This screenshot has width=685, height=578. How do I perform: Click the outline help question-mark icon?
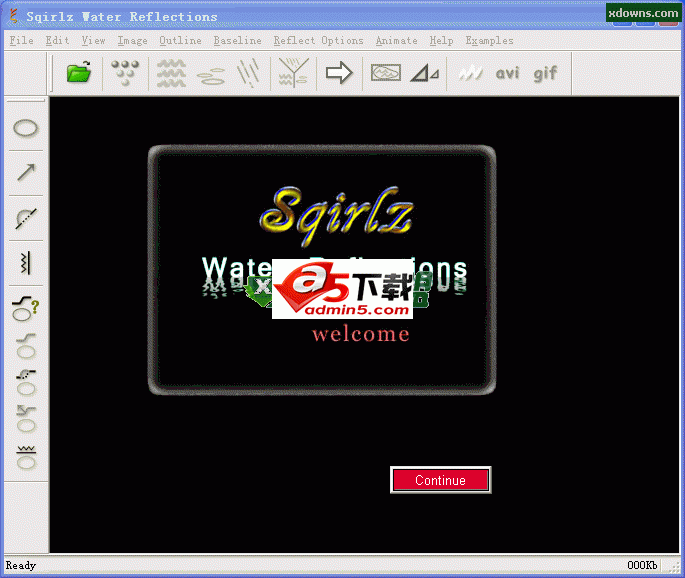(25, 308)
